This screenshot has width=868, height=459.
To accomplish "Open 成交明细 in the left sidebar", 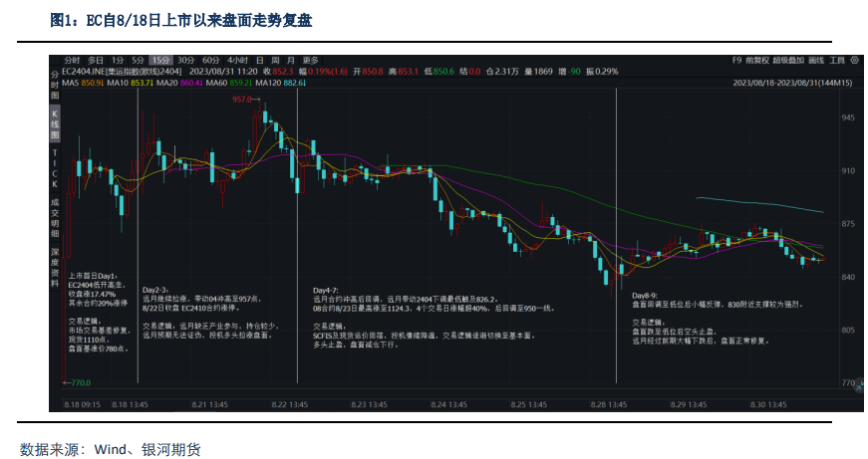I will point(55,218).
